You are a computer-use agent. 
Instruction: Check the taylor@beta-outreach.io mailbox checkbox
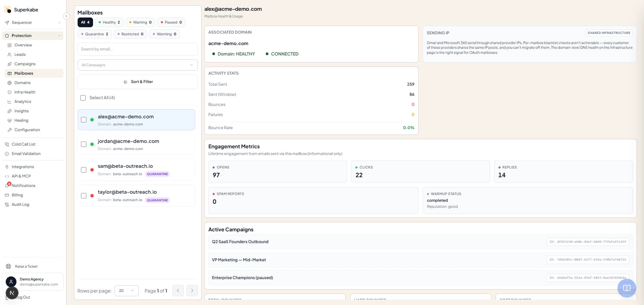coord(84,196)
